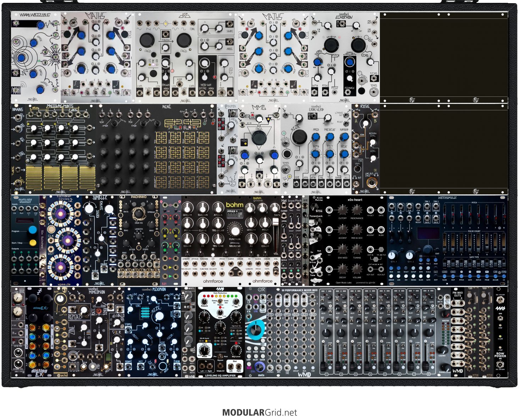Click the large MMG FREQ knob
The width and height of the screenshot is (520, 420).
pos(259,138)
